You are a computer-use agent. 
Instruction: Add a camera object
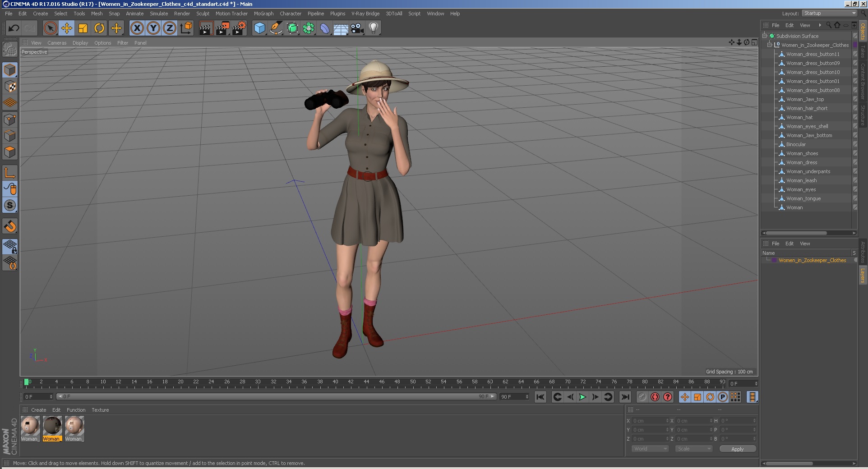(357, 28)
